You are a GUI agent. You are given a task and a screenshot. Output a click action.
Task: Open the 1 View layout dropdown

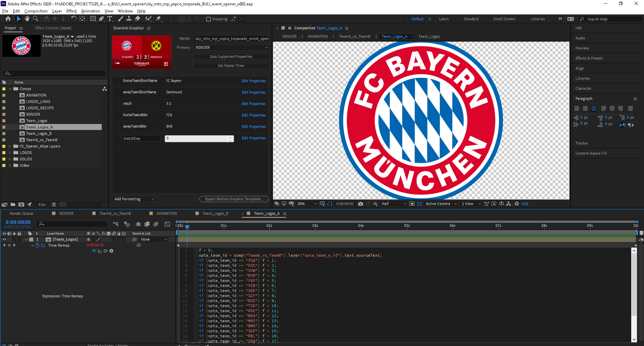[x=471, y=204]
